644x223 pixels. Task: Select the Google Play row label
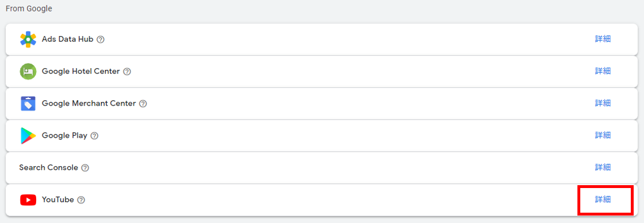pyautogui.click(x=64, y=136)
